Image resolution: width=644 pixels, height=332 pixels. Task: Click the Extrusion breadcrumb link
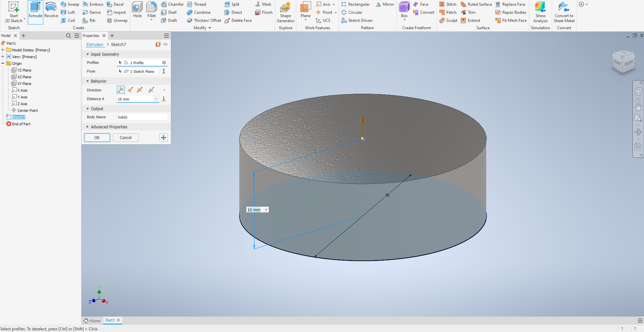[x=95, y=44]
